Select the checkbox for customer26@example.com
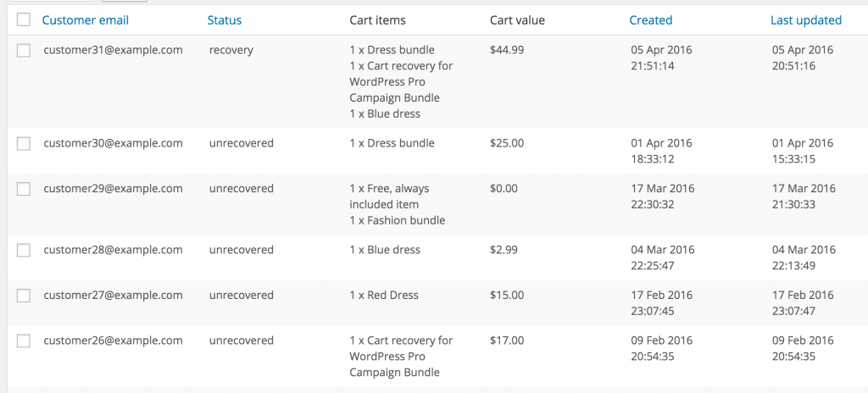The height and width of the screenshot is (393, 868). 24,341
